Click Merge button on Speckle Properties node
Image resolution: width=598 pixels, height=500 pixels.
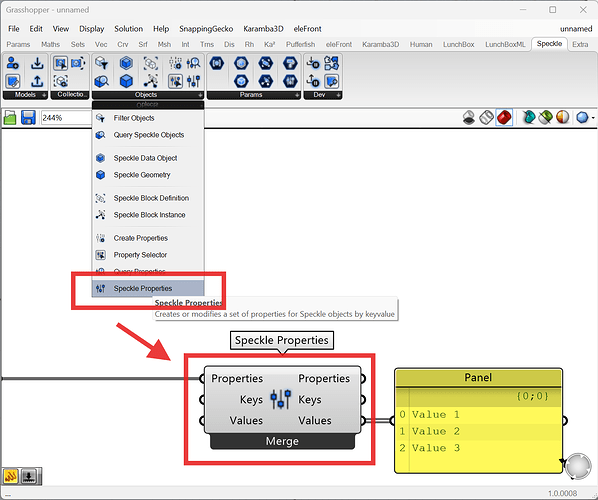[282, 441]
